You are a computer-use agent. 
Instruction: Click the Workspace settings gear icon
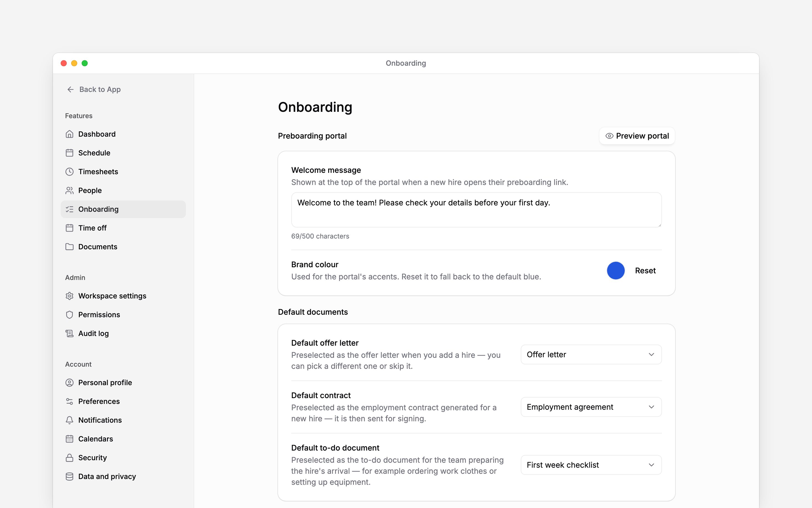(70, 296)
